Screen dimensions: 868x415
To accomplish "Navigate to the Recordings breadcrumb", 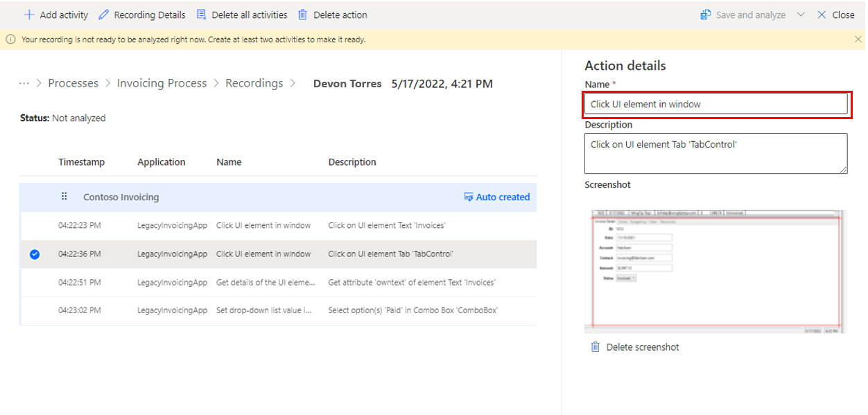I will [x=254, y=83].
